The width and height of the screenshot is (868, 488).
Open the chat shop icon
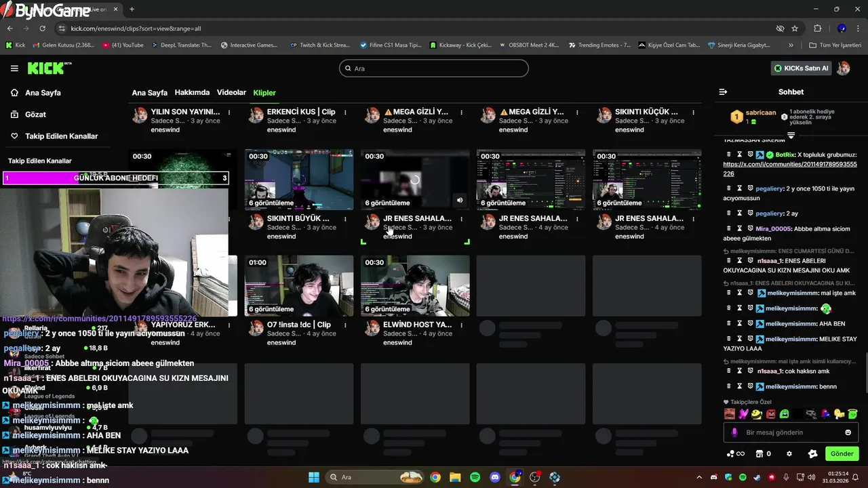759,453
